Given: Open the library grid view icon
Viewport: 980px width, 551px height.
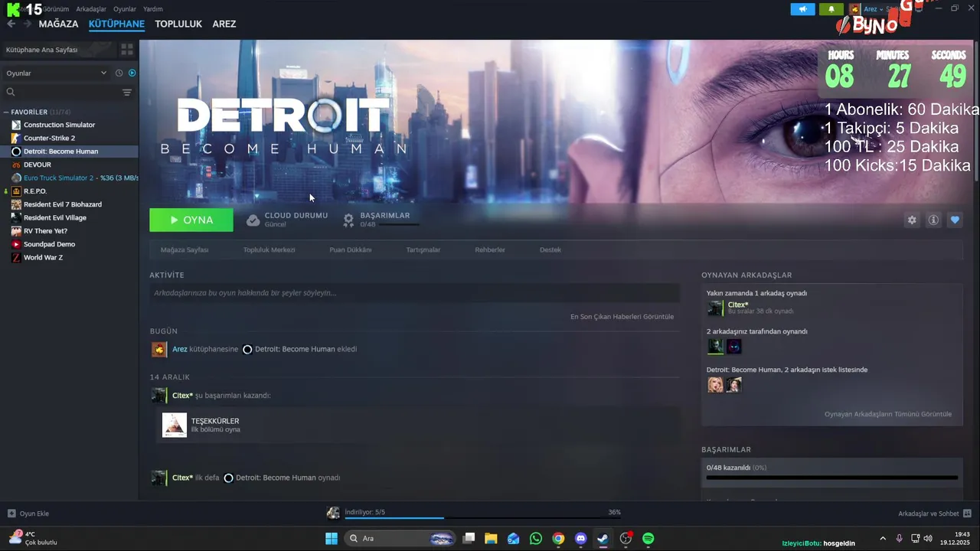Looking at the screenshot, I should 127,49.
